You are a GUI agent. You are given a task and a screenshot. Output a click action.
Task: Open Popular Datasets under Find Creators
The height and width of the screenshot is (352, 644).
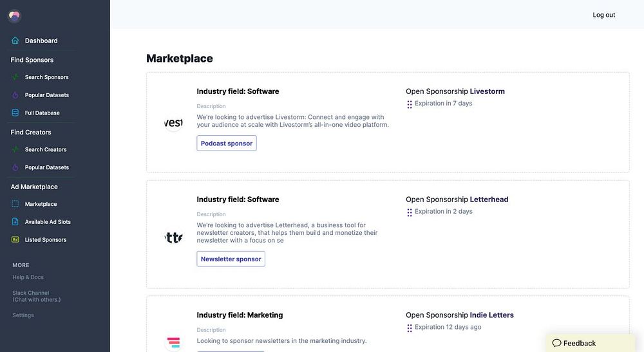[47, 167]
